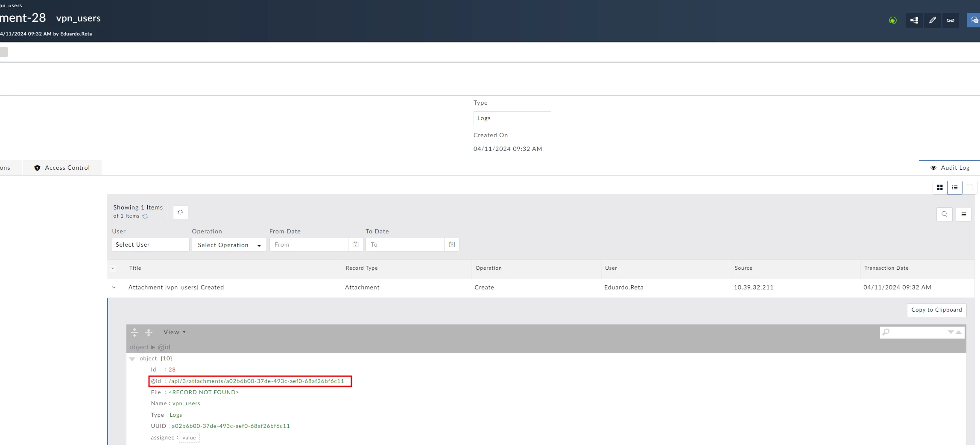This screenshot has width=980, height=445.
Task: Switch to the Access Control tab
Action: tap(62, 168)
